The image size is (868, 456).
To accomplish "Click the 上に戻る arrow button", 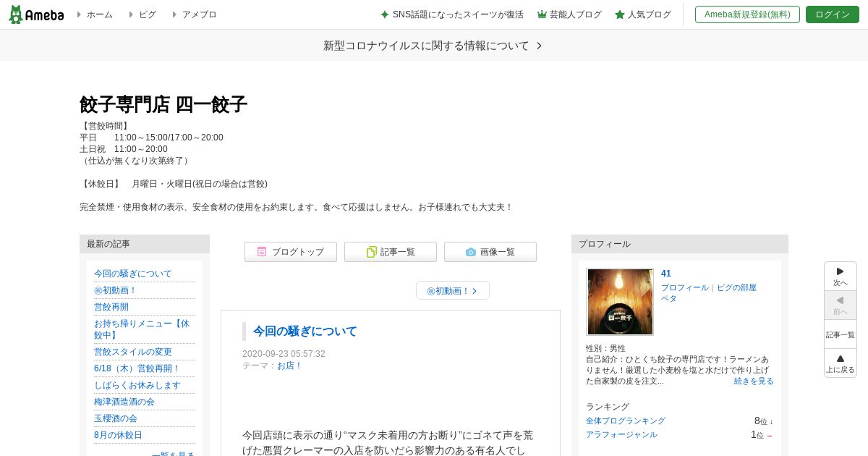I will coord(841,363).
